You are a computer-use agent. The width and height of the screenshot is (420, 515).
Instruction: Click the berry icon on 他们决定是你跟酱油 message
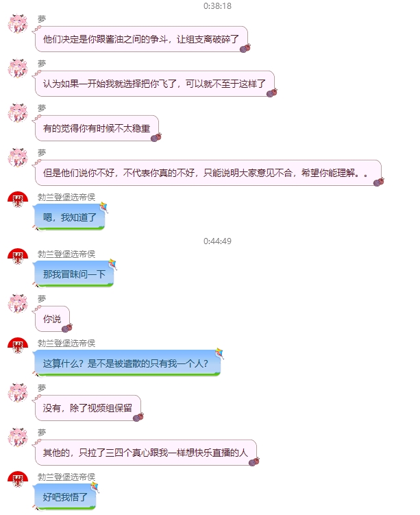point(245,48)
